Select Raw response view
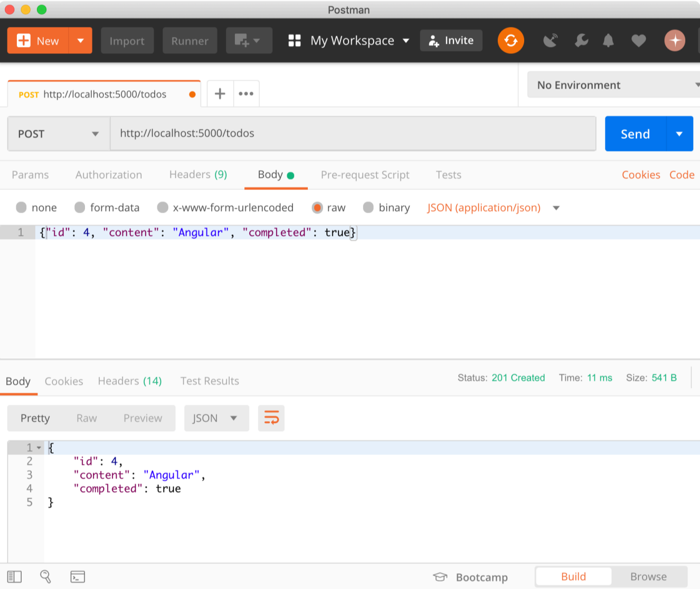This screenshot has height=589, width=700. click(x=87, y=419)
